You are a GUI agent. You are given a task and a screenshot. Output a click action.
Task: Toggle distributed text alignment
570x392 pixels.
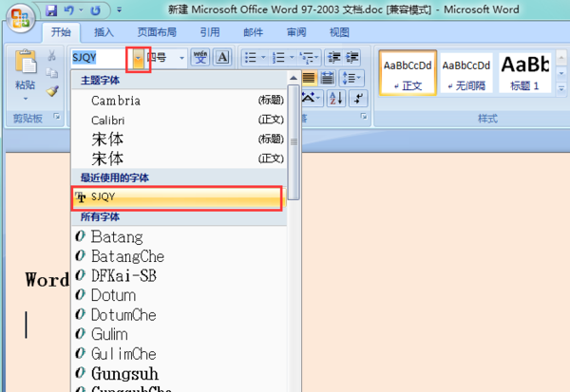[x=327, y=78]
